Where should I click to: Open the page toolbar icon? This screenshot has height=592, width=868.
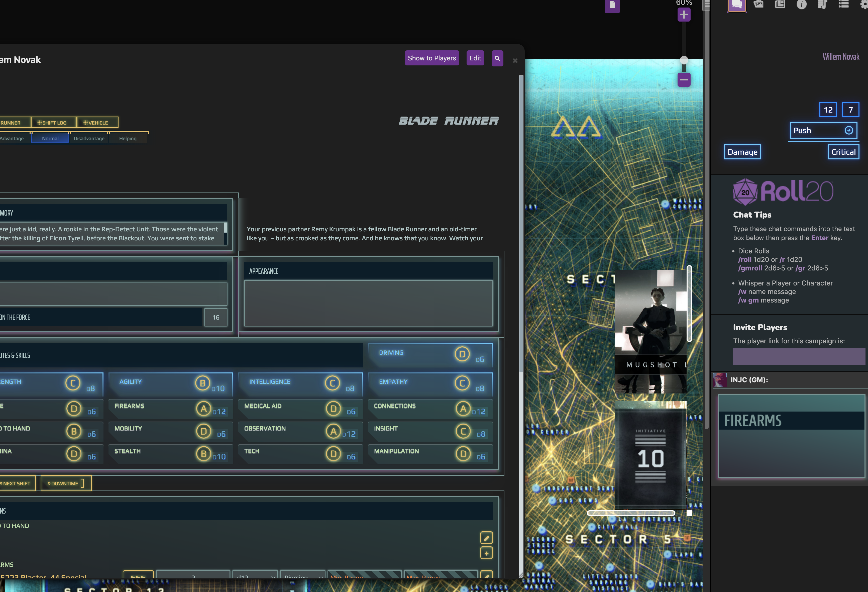[x=612, y=6]
